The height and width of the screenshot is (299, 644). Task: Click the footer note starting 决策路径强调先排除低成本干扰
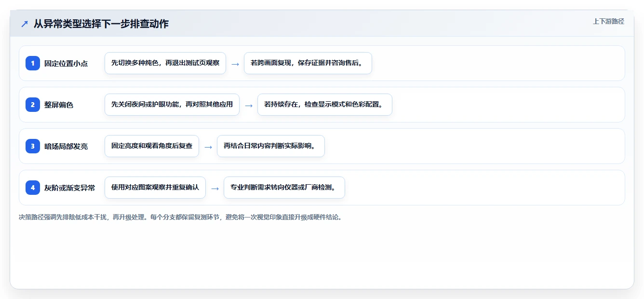pyautogui.click(x=181, y=217)
